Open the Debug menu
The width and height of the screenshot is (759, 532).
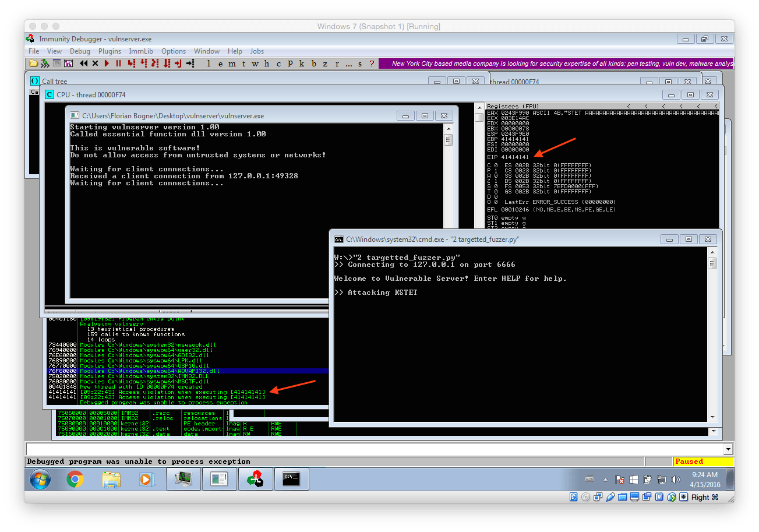(80, 51)
